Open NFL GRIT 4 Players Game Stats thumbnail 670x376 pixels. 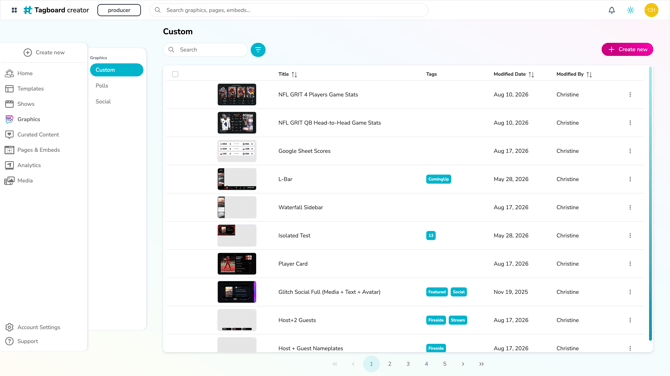[237, 94]
